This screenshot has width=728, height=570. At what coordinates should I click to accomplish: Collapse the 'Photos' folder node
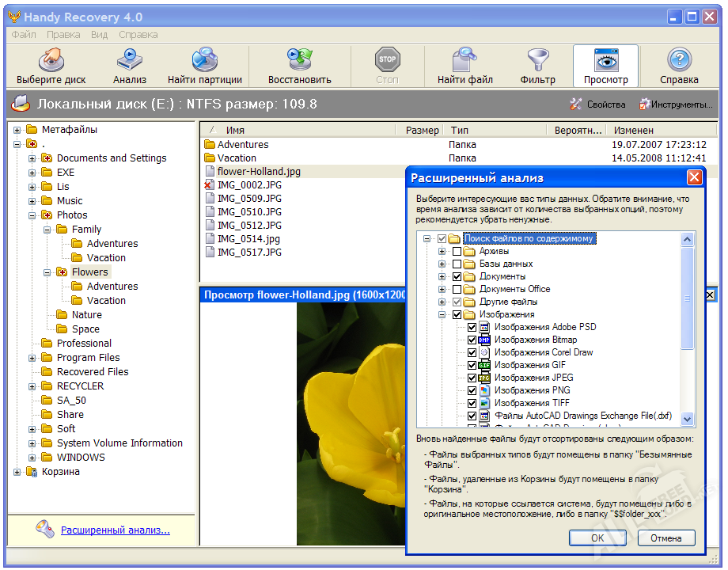coord(32,215)
